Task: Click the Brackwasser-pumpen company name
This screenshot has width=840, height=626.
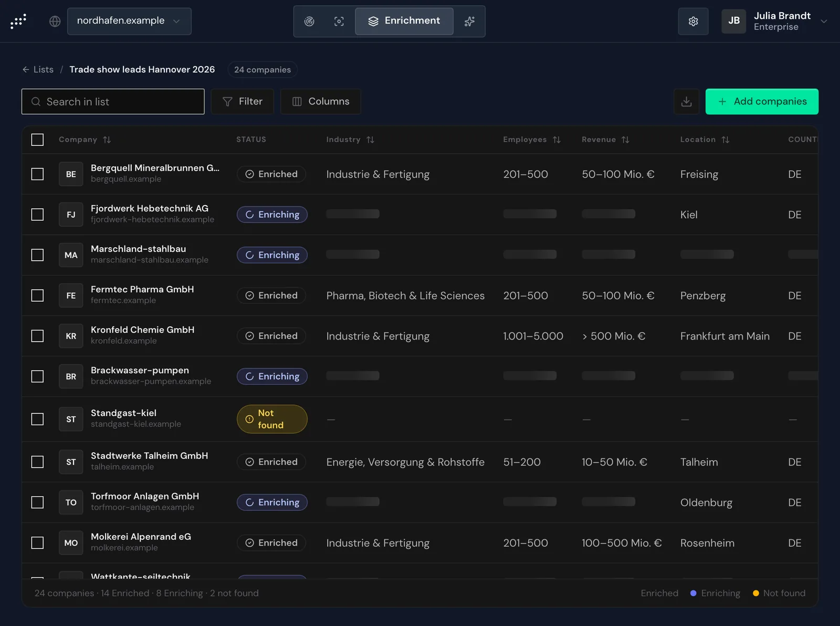Action: 140,370
